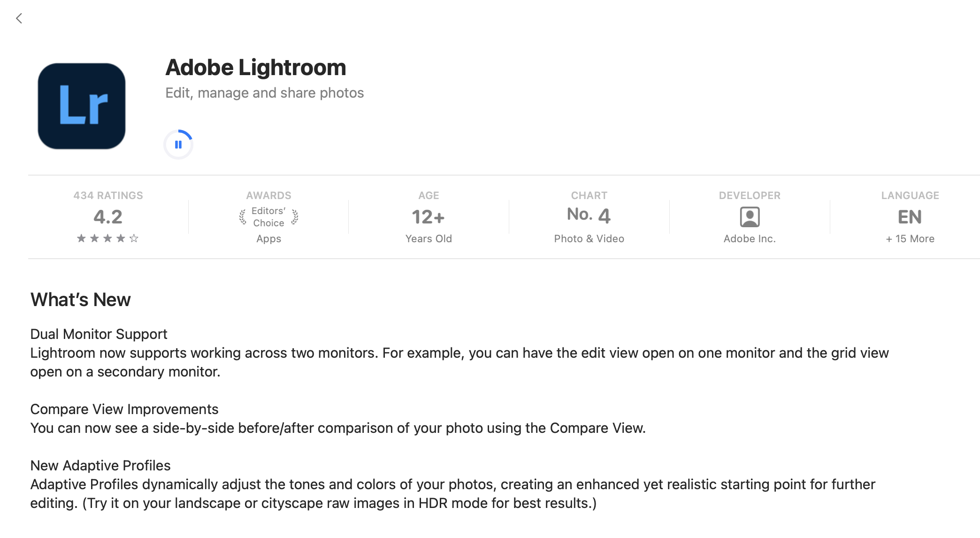Image resolution: width=980 pixels, height=538 pixels.
Task: Show the + 15 More languages
Action: 910,238
